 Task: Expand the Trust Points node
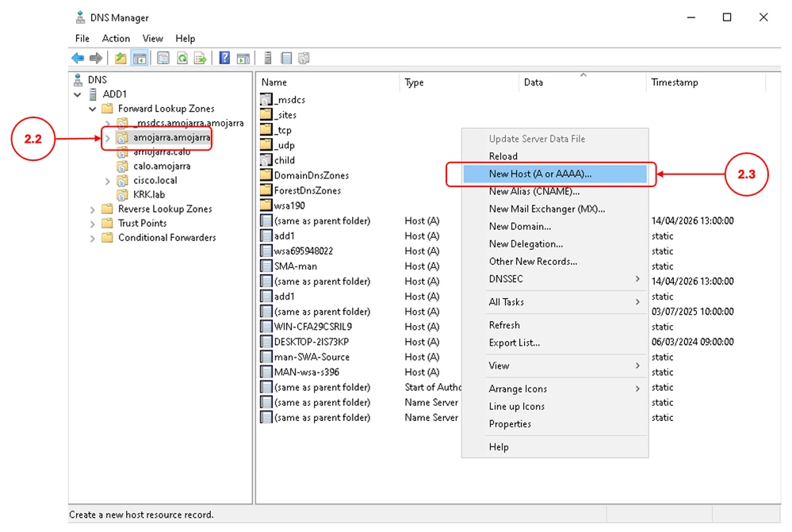[93, 224]
